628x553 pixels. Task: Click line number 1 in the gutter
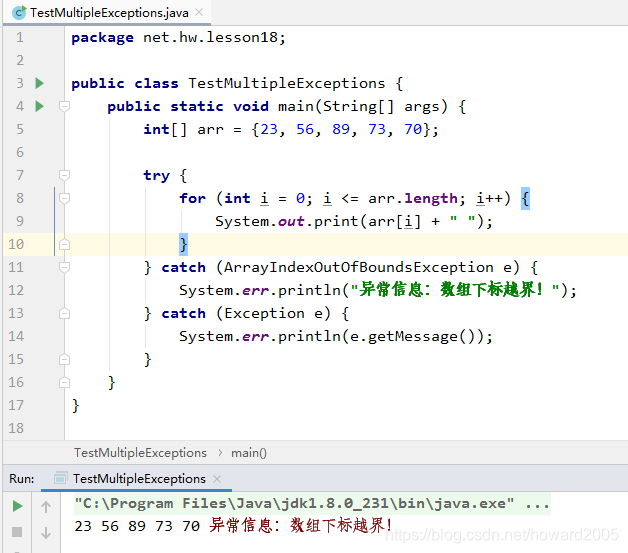(20, 37)
